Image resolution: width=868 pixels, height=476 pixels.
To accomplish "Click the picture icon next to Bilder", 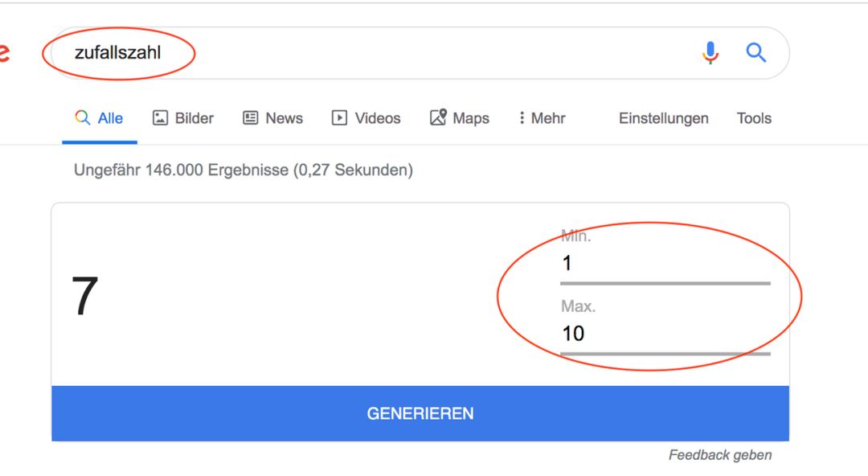I will 160,117.
